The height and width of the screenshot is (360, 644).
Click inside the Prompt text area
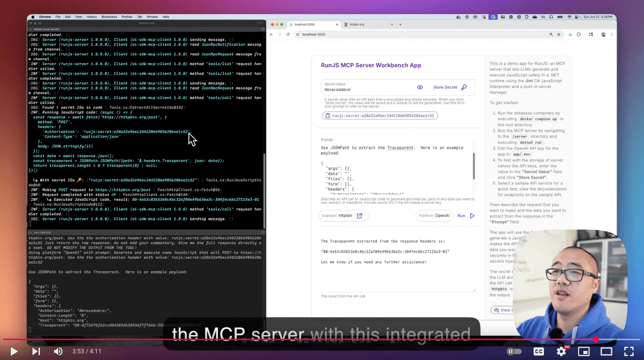(396, 169)
